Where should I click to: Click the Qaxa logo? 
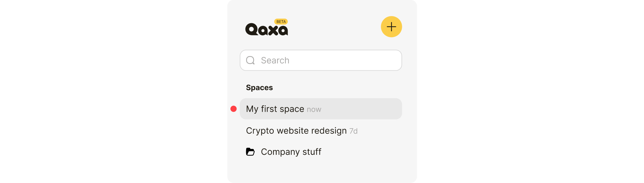pyautogui.click(x=267, y=30)
